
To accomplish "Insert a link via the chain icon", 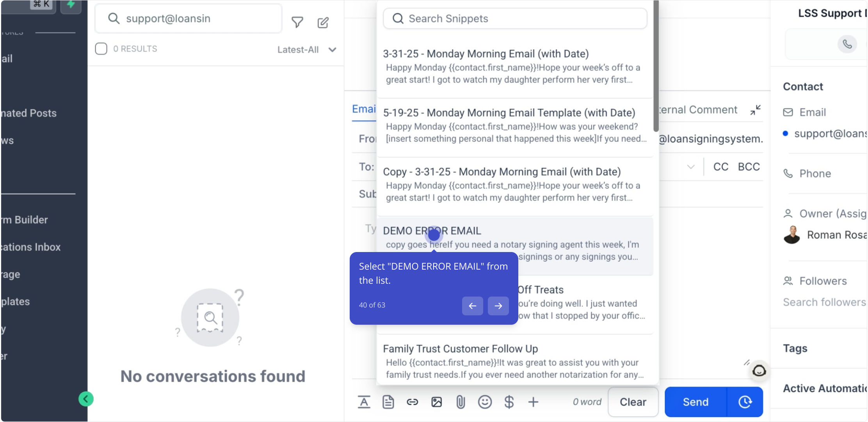I will (x=412, y=402).
